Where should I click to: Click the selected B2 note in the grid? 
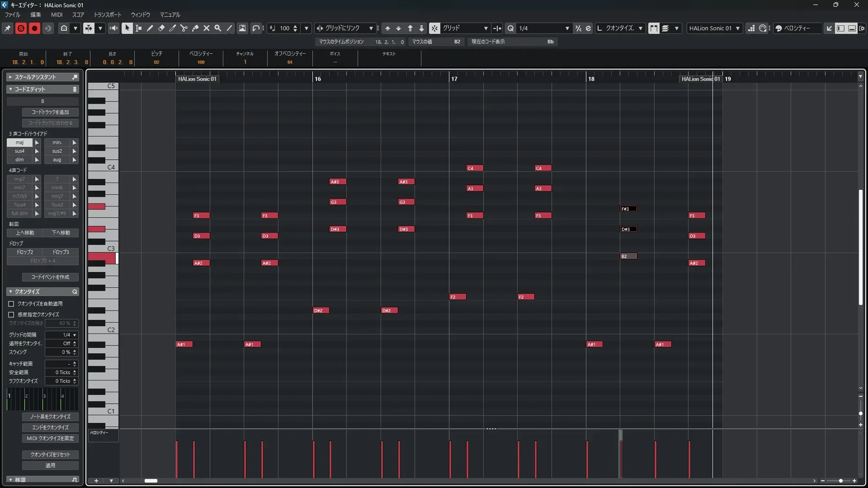pos(628,256)
